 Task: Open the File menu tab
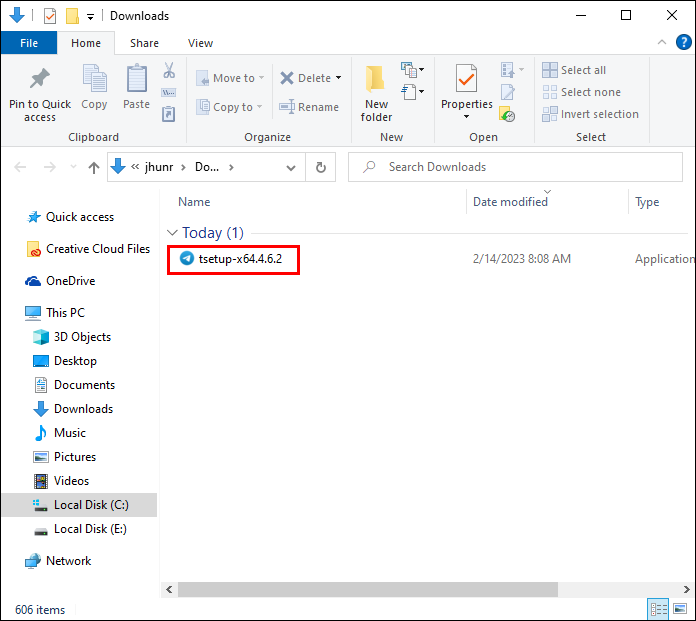[x=28, y=43]
